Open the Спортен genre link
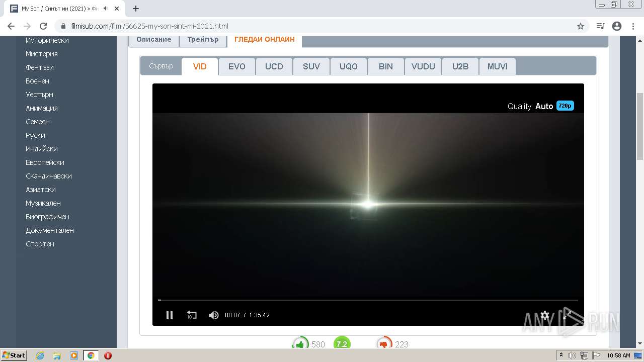The width and height of the screenshot is (644, 362). coord(40,244)
